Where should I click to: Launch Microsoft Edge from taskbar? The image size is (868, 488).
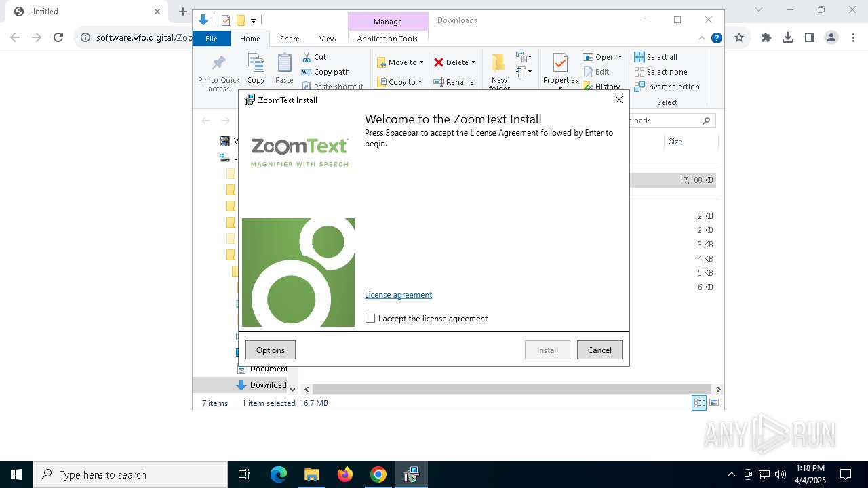click(279, 474)
